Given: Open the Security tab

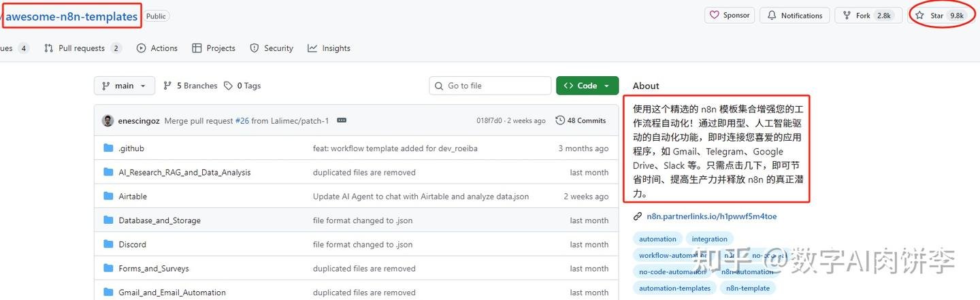Looking at the screenshot, I should (272, 48).
